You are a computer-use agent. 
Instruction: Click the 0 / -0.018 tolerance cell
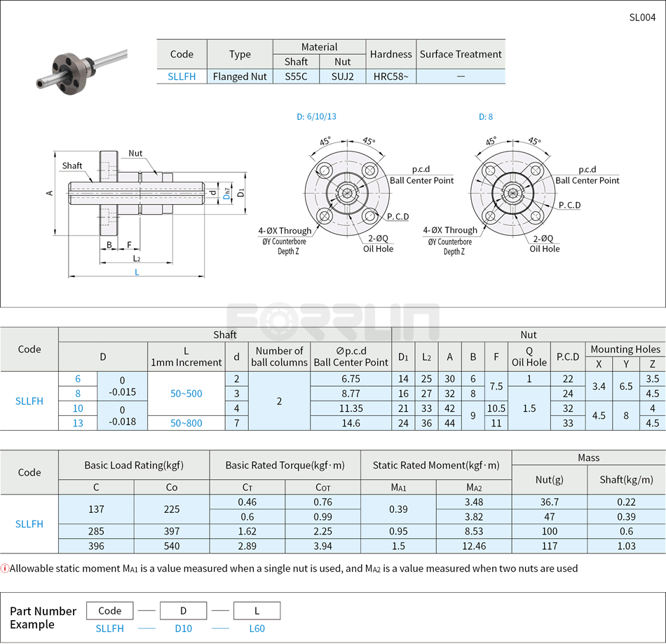(122, 416)
